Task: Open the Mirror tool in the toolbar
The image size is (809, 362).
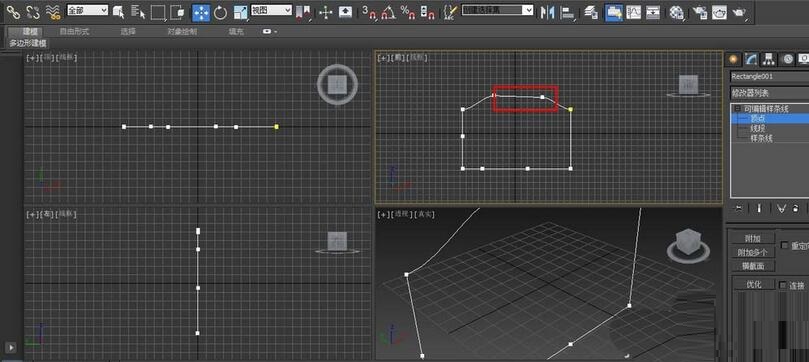Action: 547,12
